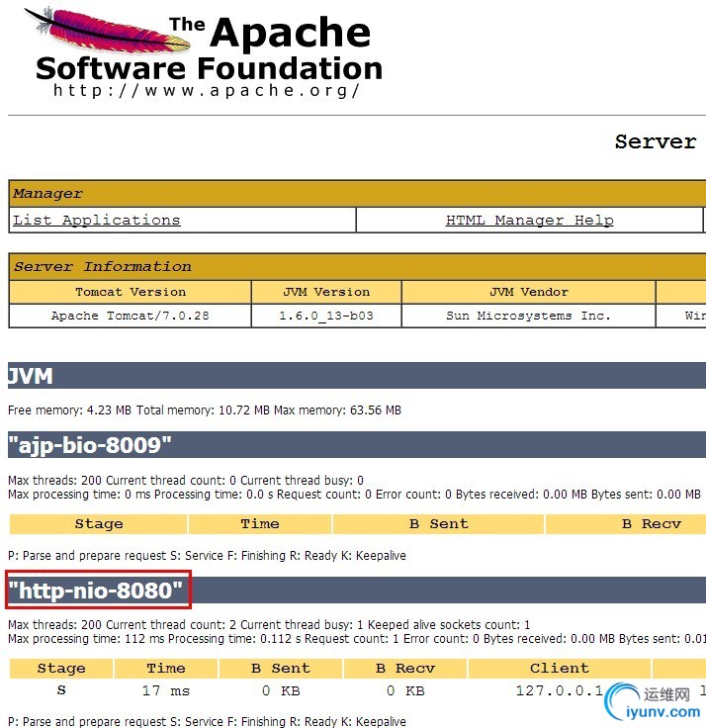Click the Time header under ajp-bio-8009
The height and width of the screenshot is (728, 706).
point(260,523)
